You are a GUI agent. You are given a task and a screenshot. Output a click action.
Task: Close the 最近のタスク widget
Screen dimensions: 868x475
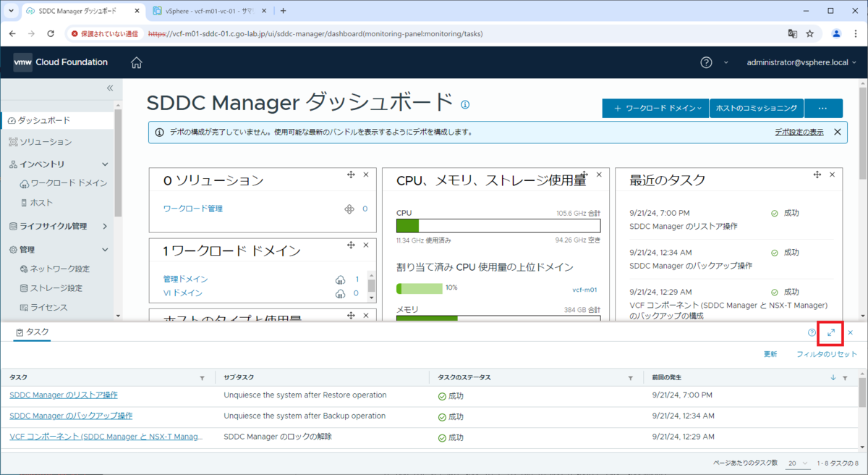pos(832,175)
